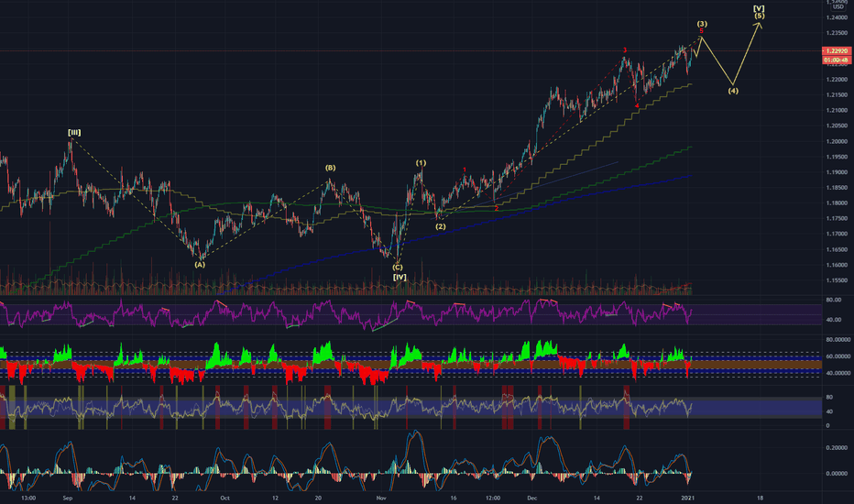Viewport: 854px width, 504px height.
Task: Click the red sub-wave 1 label
Action: point(465,170)
